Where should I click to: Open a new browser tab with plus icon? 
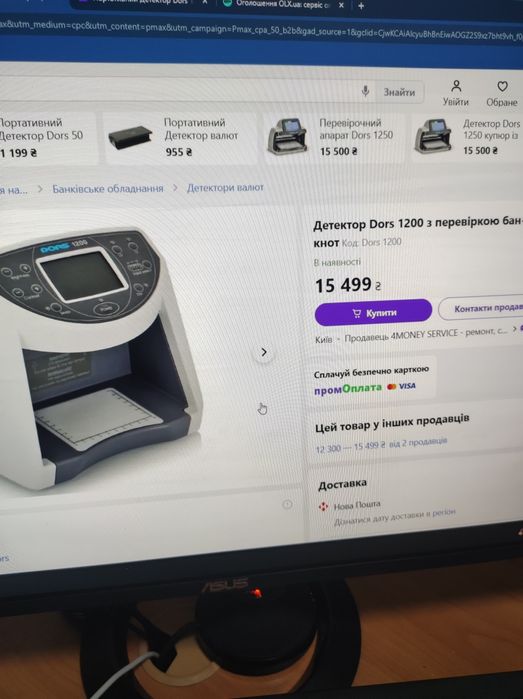(361, 6)
